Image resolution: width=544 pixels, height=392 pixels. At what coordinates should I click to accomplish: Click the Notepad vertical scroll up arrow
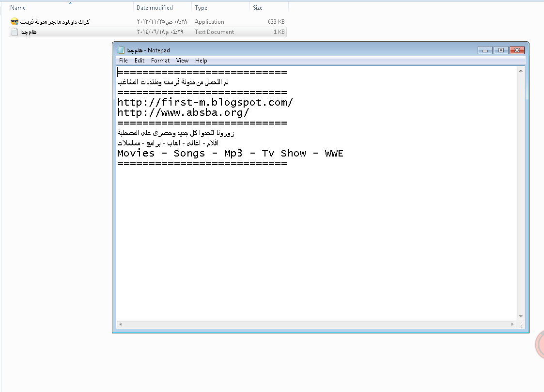pos(521,71)
